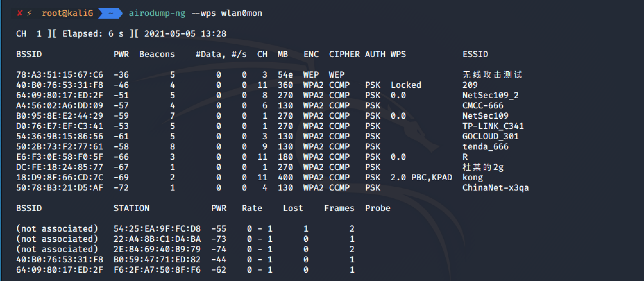Click the 2.0 PBC,KPAD WPS value
644x281 pixels.
(421, 177)
